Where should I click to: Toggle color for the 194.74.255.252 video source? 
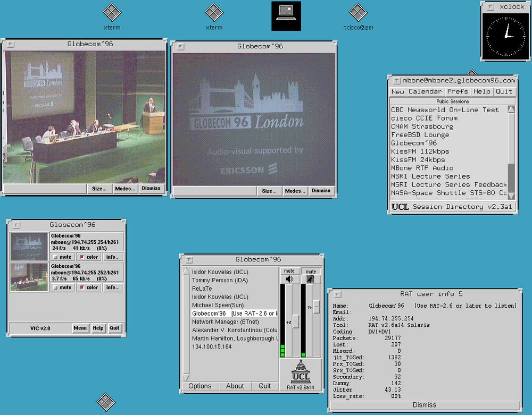coord(89,287)
